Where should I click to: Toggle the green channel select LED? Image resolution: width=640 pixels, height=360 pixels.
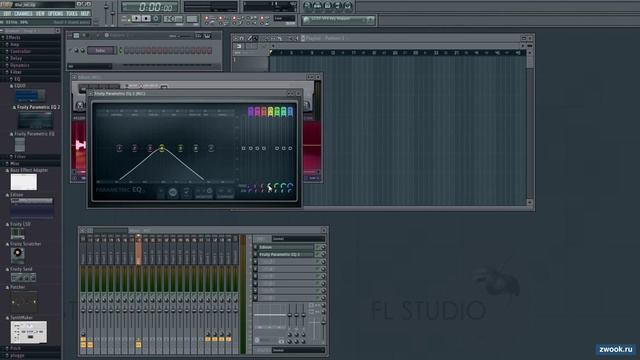pyautogui.click(x=120, y=51)
